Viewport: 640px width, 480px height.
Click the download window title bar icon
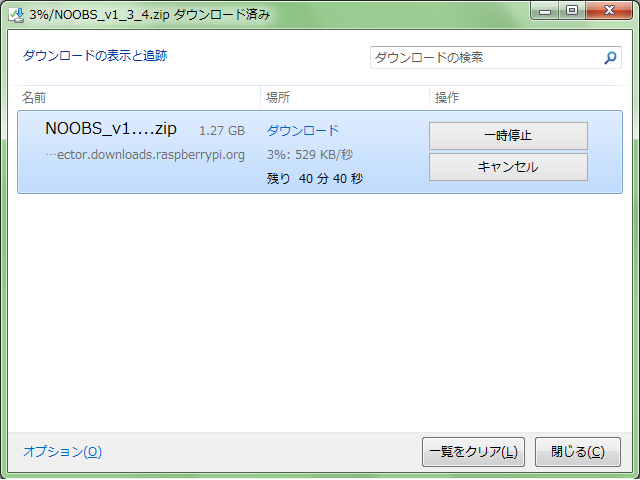coord(16,15)
